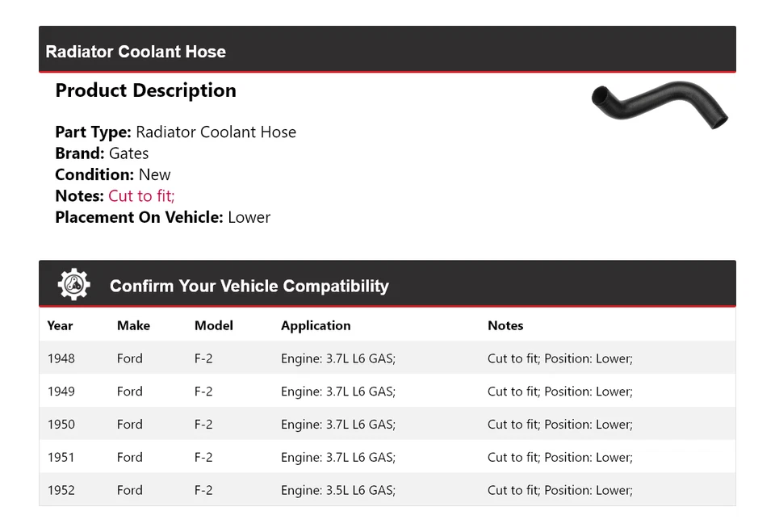
Task: Select the 1951 year cell
Action: (61, 457)
